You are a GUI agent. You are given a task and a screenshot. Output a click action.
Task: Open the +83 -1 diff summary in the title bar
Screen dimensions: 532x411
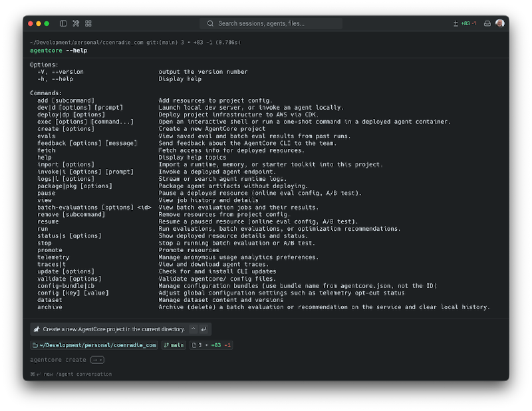[x=465, y=23]
